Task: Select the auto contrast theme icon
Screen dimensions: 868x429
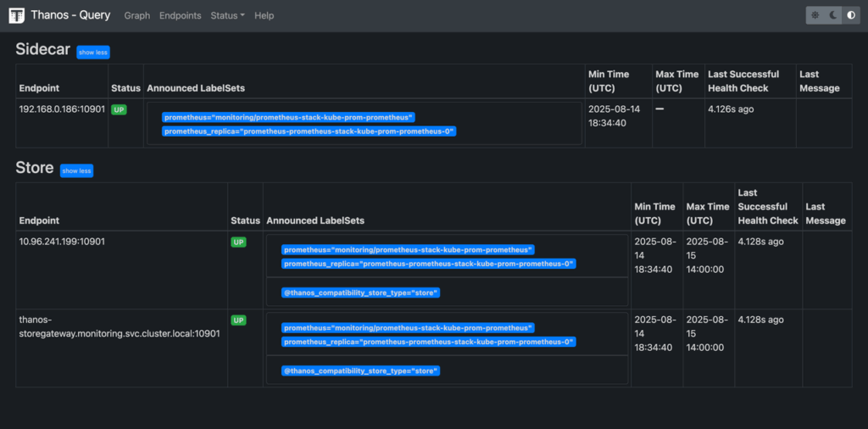Action: pyautogui.click(x=851, y=15)
